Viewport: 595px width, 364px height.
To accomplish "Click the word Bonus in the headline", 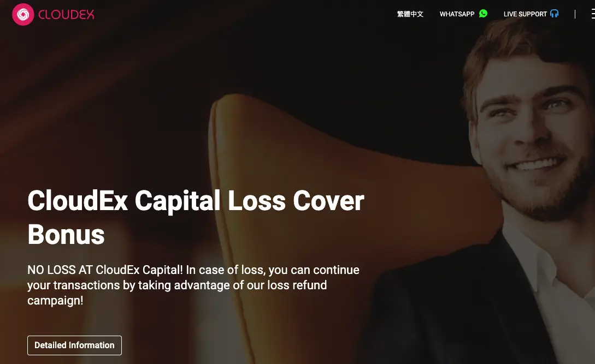I will click(66, 235).
